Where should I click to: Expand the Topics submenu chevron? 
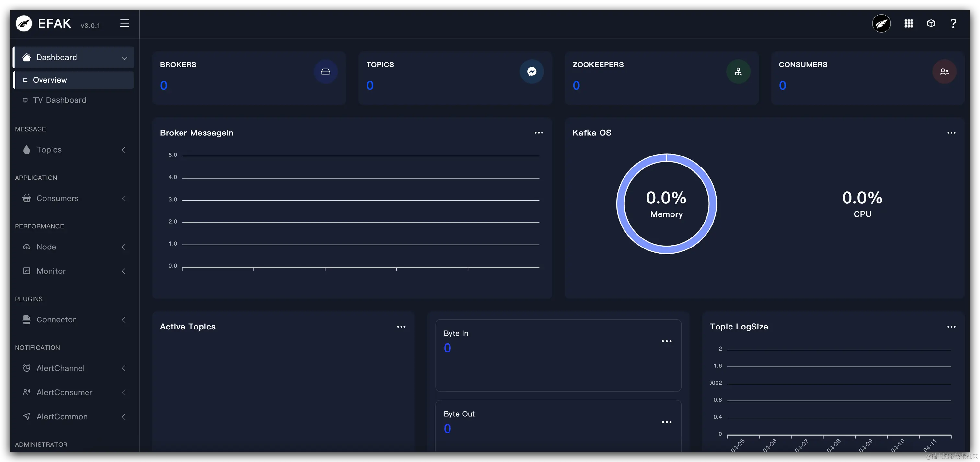[123, 150]
